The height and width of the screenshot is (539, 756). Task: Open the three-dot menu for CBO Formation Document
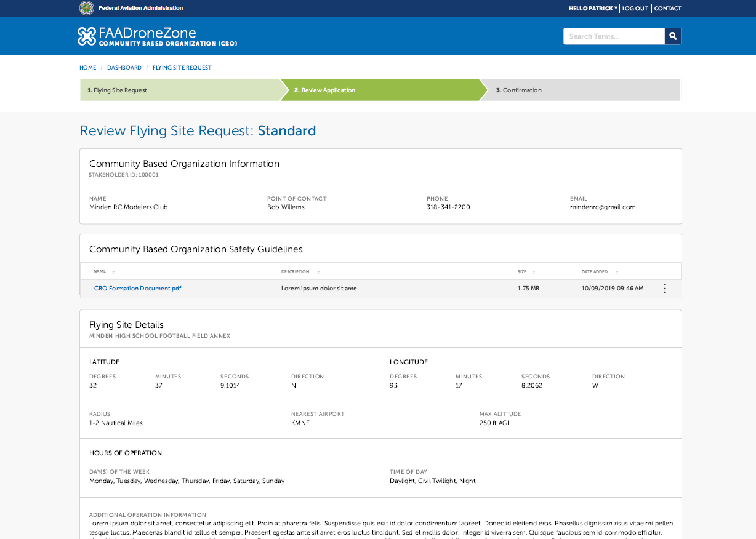pyautogui.click(x=664, y=289)
